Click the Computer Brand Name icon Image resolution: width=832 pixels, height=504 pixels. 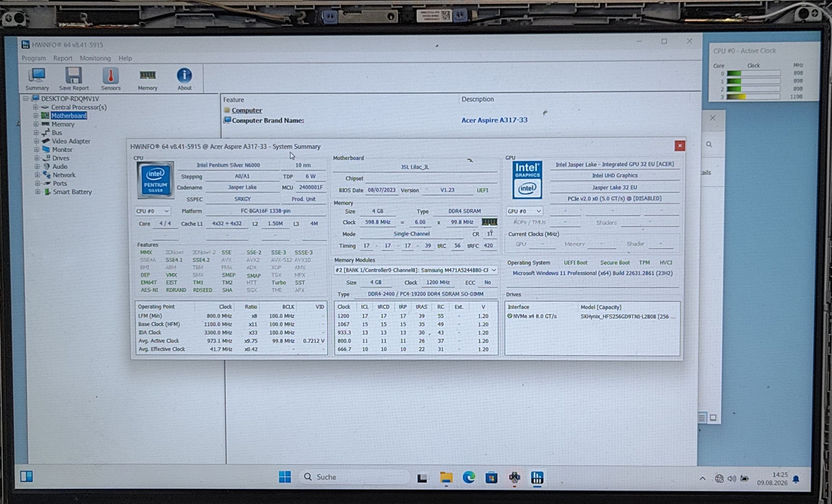point(227,120)
